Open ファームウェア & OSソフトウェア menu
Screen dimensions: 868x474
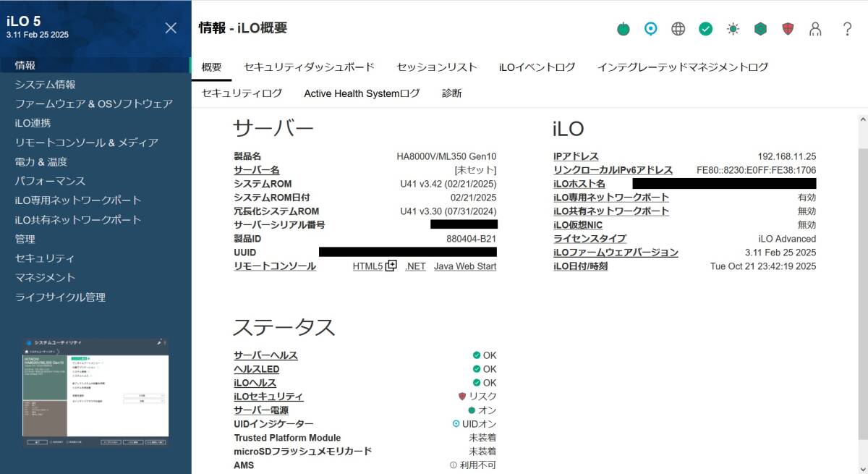95,103
